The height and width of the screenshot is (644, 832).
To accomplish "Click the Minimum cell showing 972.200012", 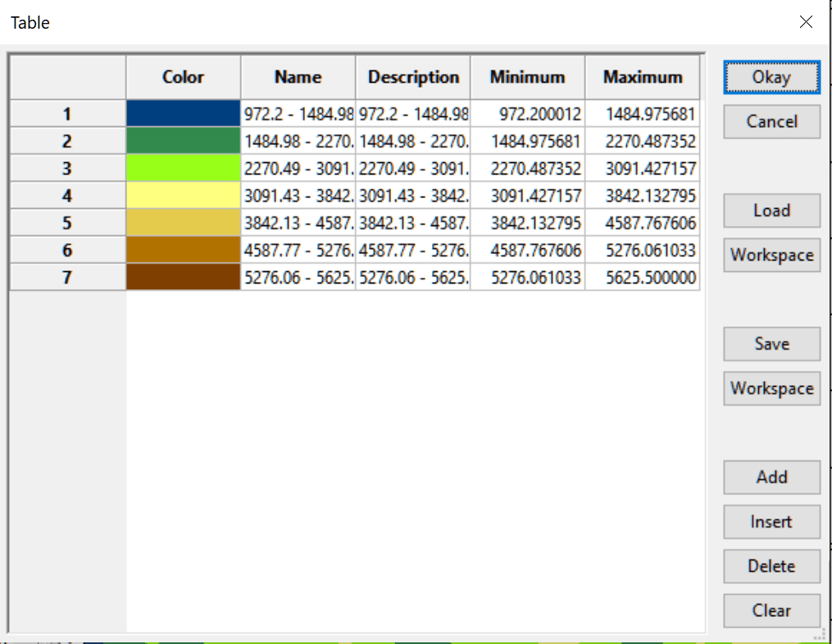I will click(x=527, y=114).
